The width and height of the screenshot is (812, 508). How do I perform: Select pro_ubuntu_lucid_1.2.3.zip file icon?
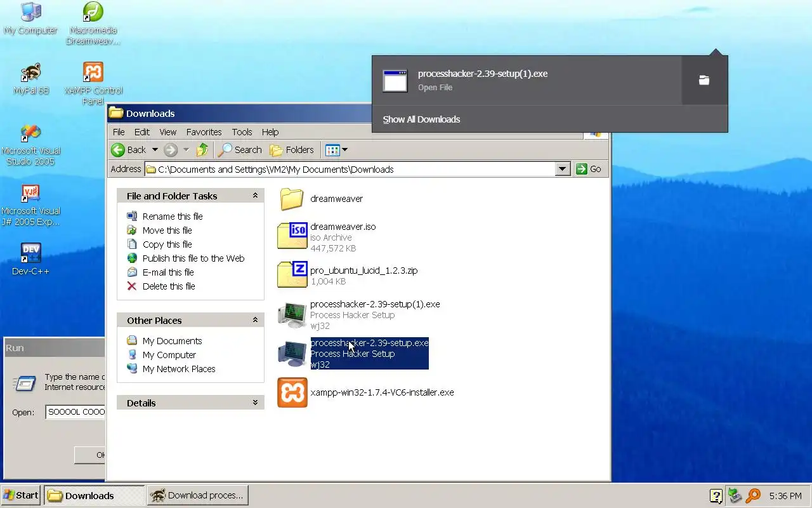292,275
